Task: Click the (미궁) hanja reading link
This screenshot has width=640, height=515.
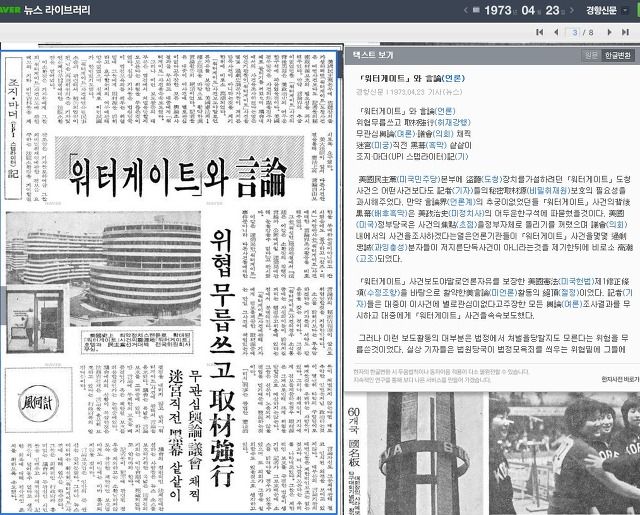Action: tap(381, 145)
